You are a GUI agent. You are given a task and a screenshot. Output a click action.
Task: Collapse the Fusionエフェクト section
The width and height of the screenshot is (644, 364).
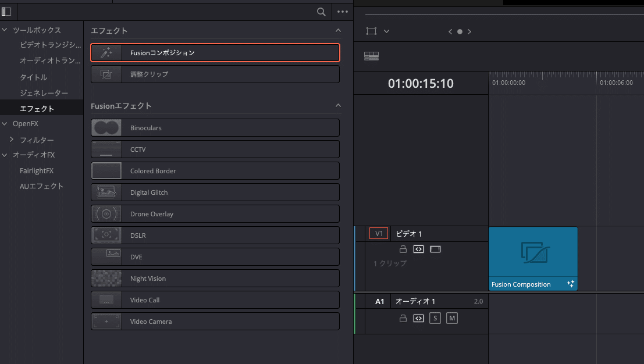[338, 105]
